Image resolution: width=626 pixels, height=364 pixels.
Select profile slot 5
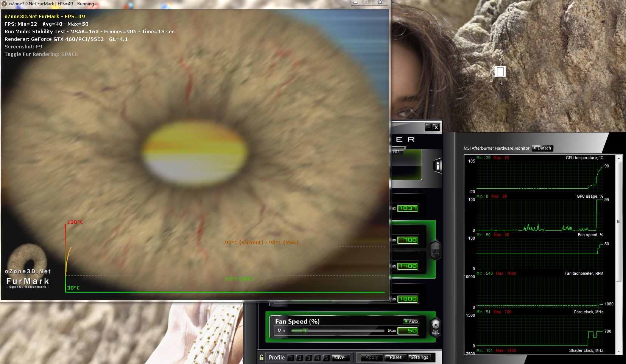coord(326,358)
